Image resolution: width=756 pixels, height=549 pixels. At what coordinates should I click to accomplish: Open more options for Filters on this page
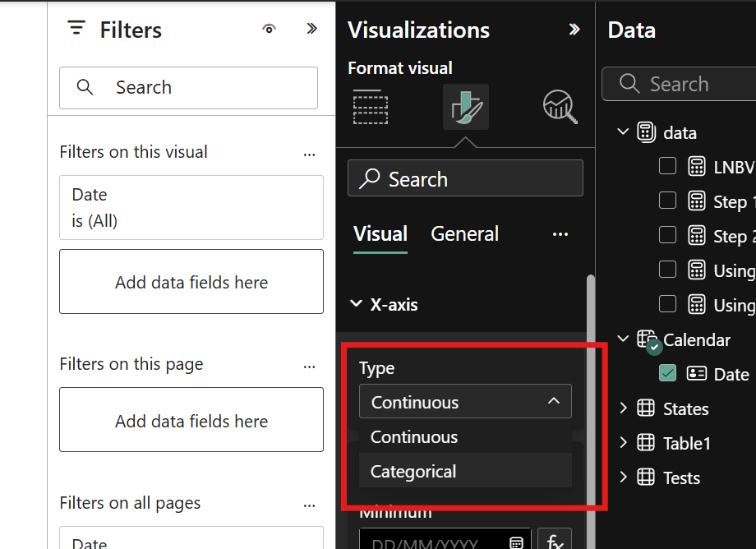click(310, 367)
